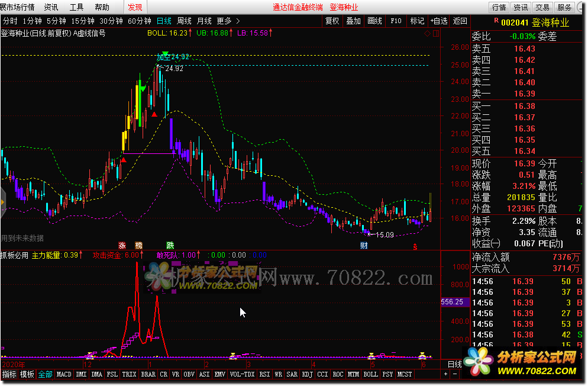This screenshot has height=386, width=588.
Task: Open F10 company info
Action: (396, 21)
